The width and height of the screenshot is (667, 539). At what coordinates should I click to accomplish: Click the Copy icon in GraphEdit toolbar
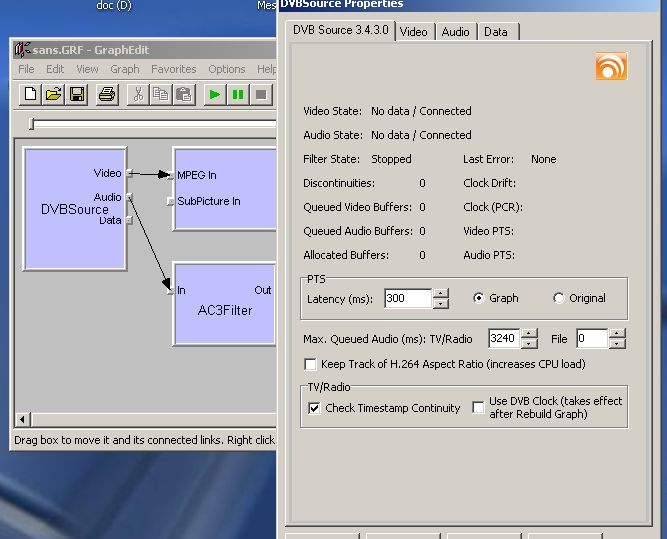pyautogui.click(x=161, y=94)
